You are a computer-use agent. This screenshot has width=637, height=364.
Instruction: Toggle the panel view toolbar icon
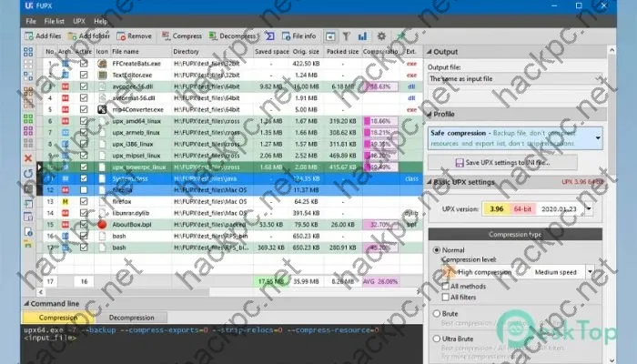(x=330, y=36)
